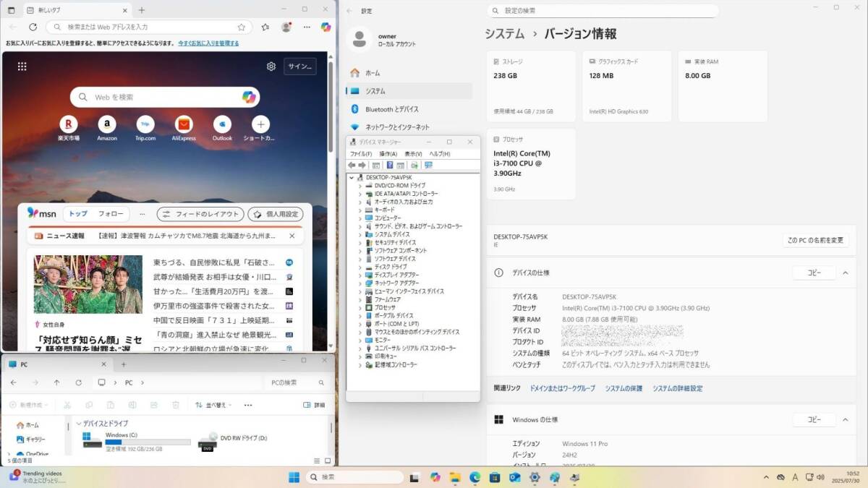Screen dimensions: 868x488
Task: Click フィードのレイアウト button
Action: [x=200, y=214]
